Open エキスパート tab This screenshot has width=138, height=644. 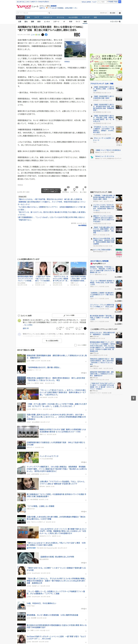tap(48, 17)
